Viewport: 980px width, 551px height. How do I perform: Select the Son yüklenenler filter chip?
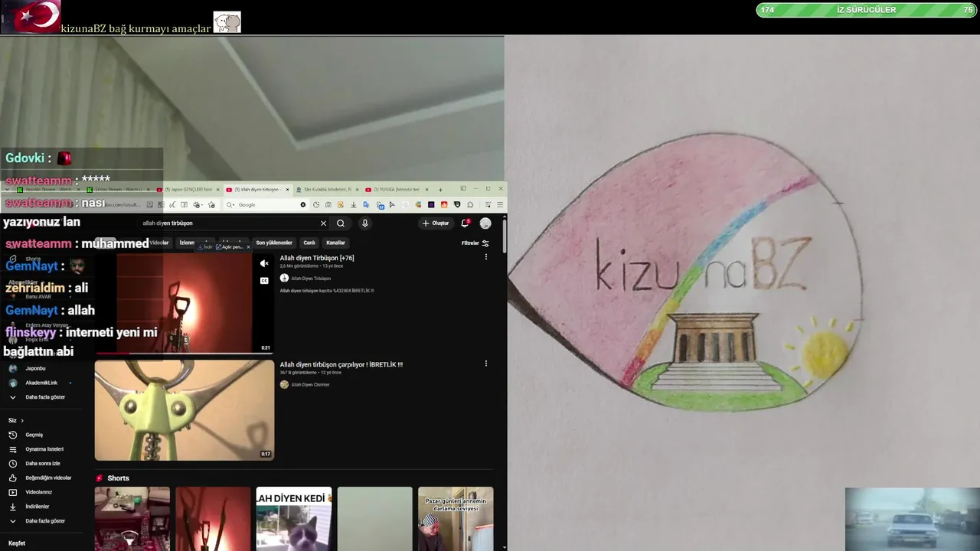click(x=274, y=243)
